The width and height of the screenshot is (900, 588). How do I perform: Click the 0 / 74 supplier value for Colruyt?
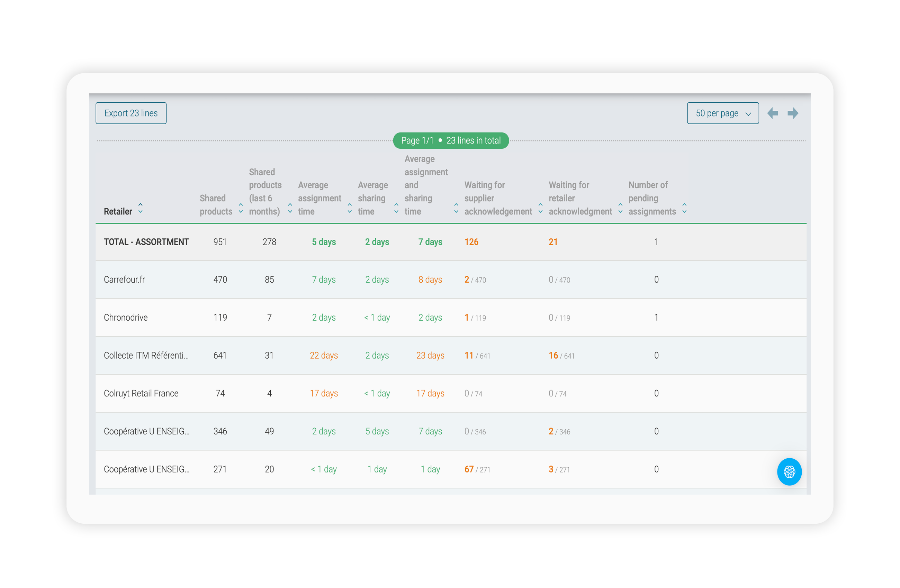(473, 393)
